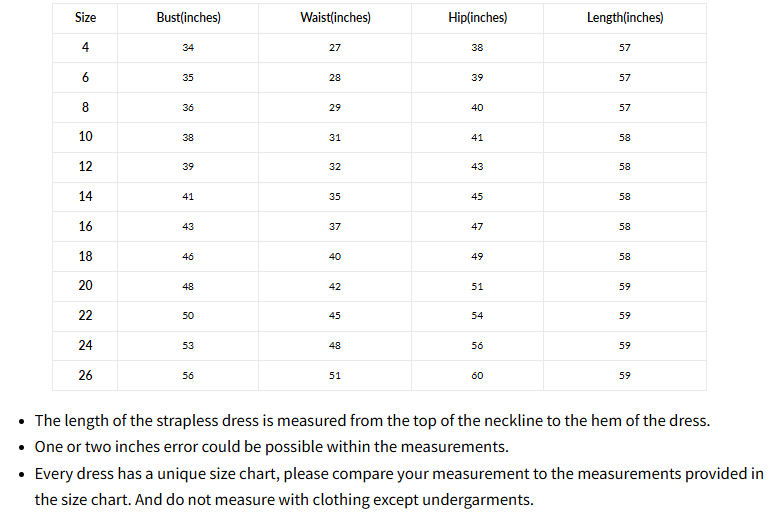Select the hip measurement for size 12
Viewport: 772px width, 520px height.
point(477,167)
